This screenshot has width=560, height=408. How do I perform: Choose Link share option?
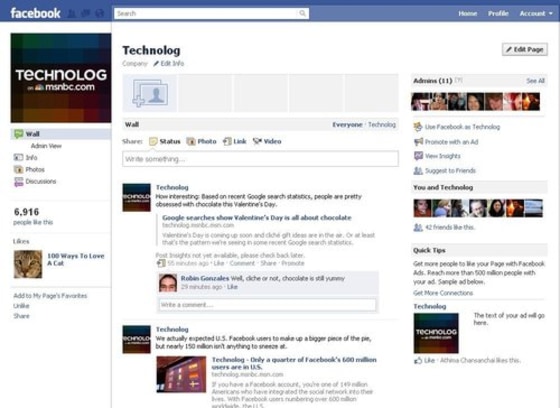pyautogui.click(x=235, y=141)
